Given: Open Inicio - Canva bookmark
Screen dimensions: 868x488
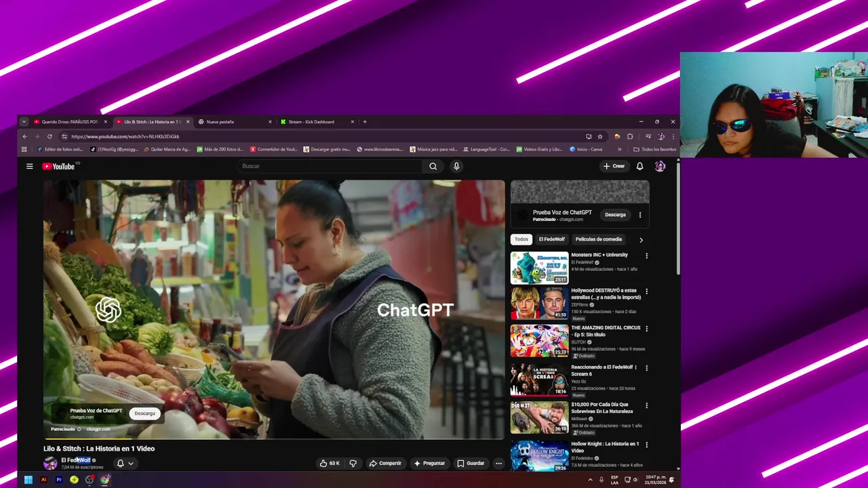Looking at the screenshot, I should click(586, 149).
